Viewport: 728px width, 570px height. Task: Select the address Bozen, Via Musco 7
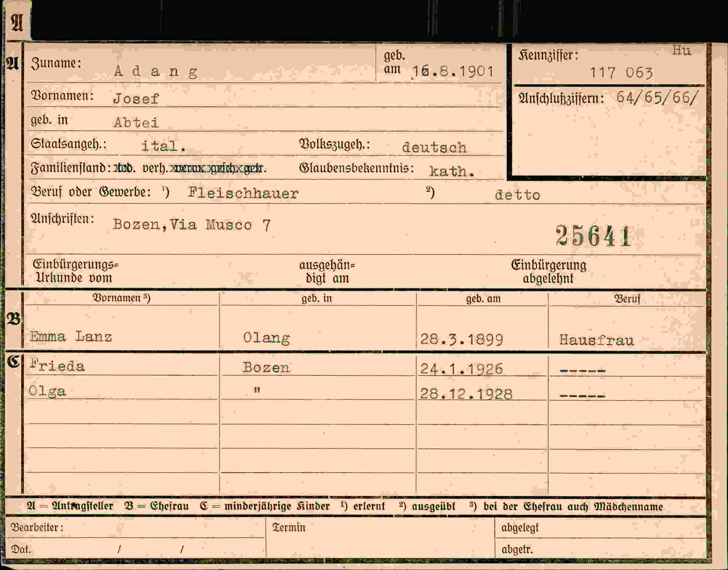pyautogui.click(x=192, y=225)
